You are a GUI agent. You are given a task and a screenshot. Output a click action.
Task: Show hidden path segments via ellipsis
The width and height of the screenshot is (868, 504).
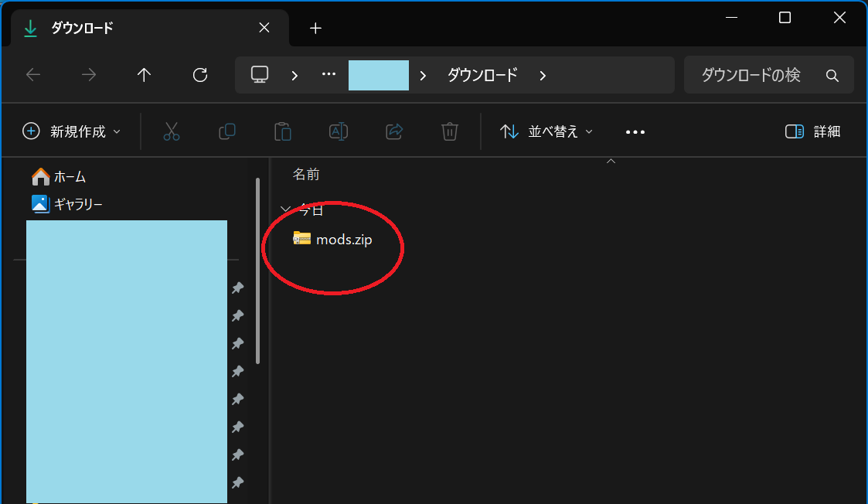point(328,74)
